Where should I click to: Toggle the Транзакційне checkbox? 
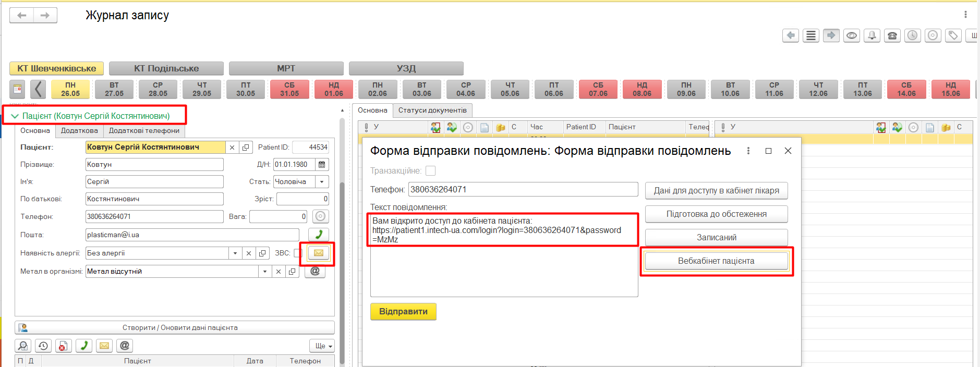point(430,171)
